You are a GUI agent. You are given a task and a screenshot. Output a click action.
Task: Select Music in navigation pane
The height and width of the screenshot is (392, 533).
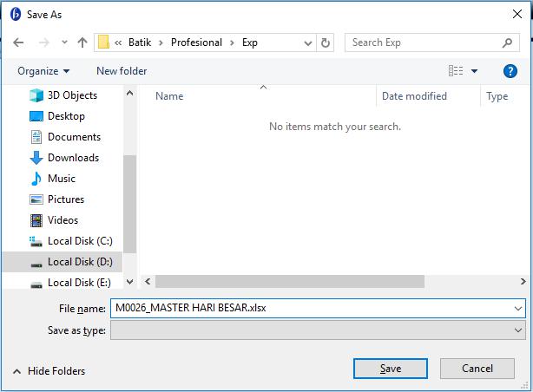61,179
